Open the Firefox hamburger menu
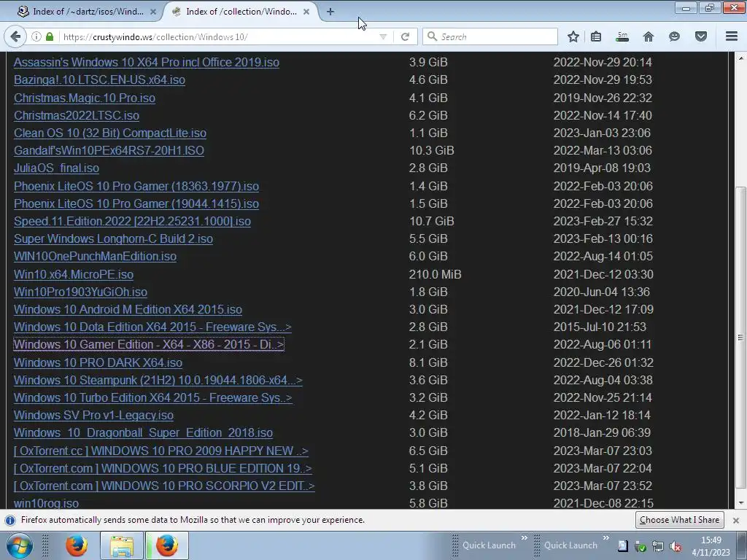Screen dimensions: 747x560 pos(732,36)
